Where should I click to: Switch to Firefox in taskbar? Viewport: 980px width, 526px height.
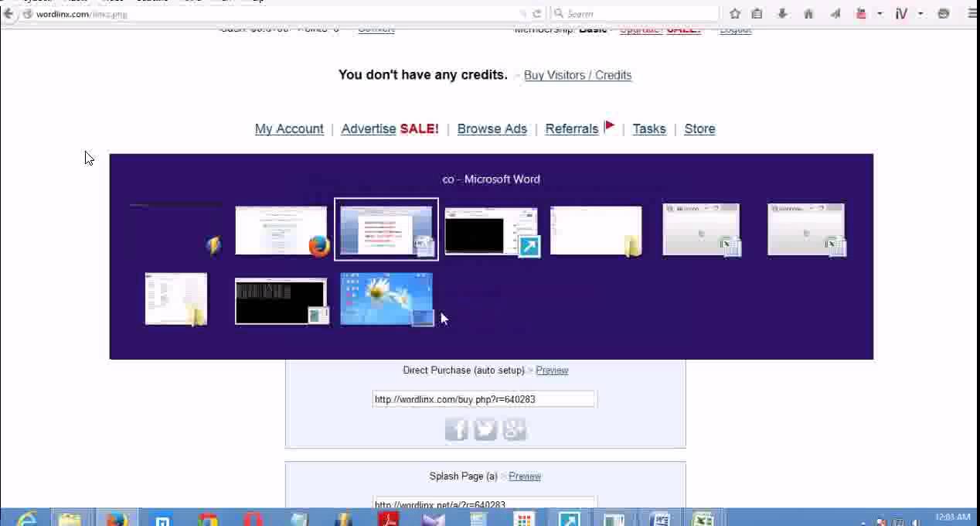[117, 518]
